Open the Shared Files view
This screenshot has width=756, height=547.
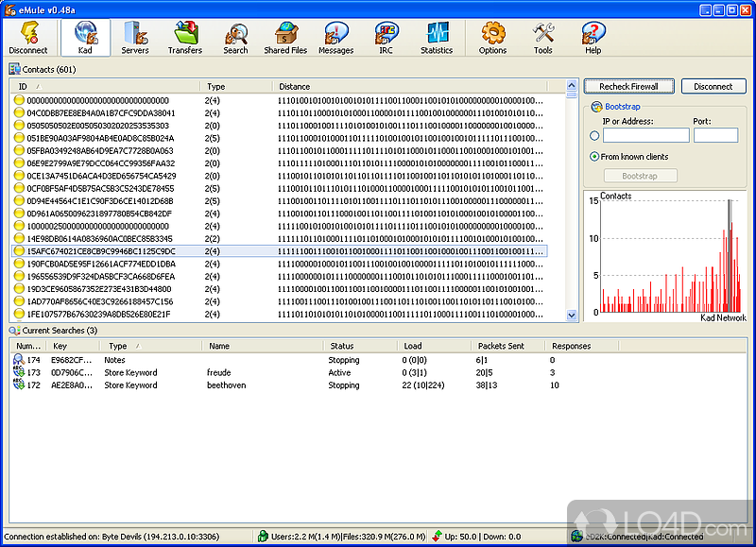tap(285, 38)
